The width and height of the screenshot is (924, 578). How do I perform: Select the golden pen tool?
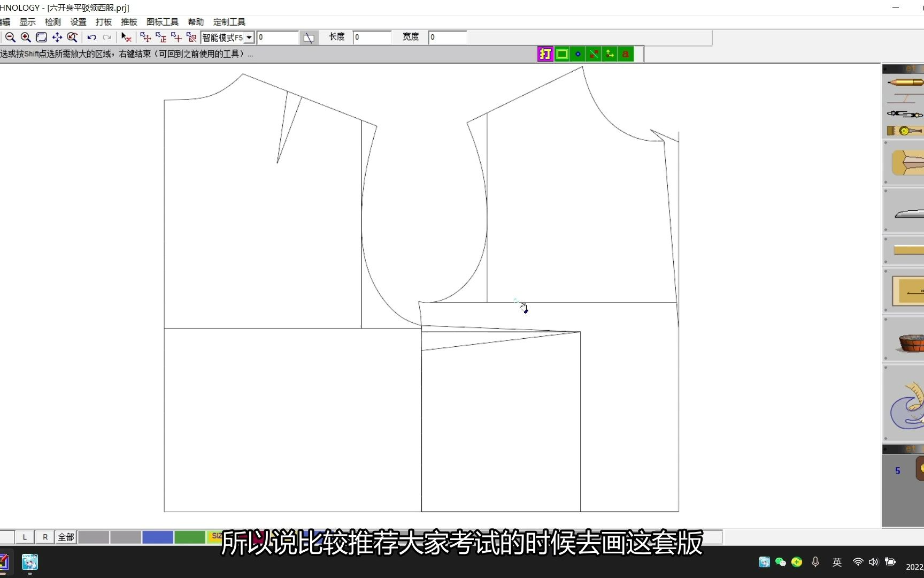[905, 82]
